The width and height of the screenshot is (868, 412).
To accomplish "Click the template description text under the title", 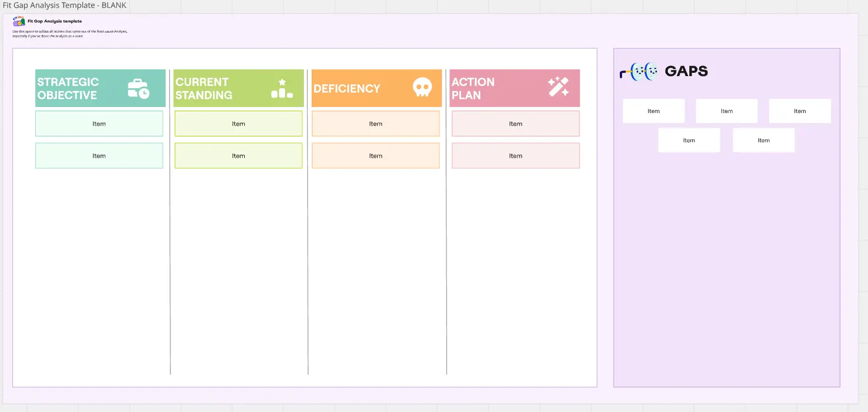I will point(70,34).
